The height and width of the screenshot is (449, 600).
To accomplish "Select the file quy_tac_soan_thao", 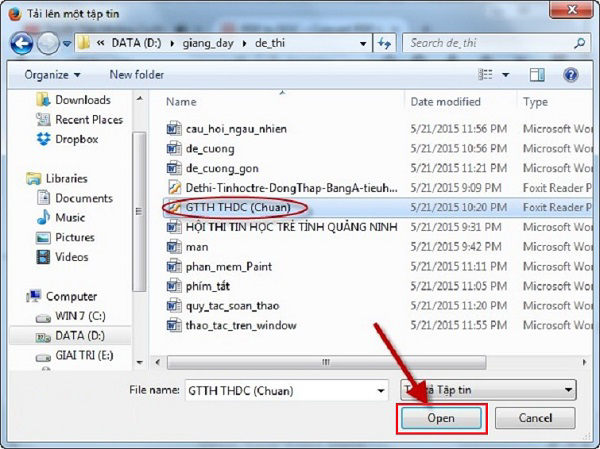I will click(235, 306).
